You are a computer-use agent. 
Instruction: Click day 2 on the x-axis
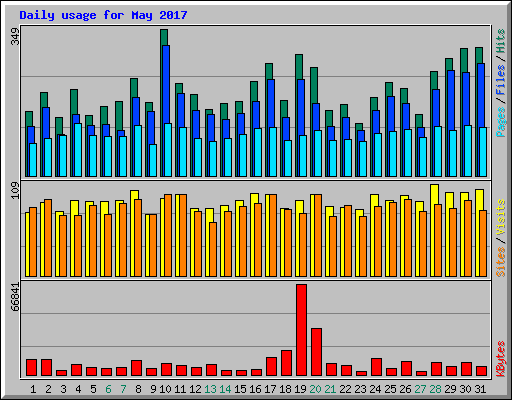point(48,389)
